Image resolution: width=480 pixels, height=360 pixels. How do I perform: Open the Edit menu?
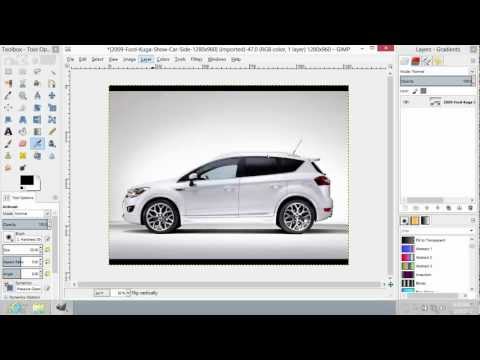[x=82, y=59]
